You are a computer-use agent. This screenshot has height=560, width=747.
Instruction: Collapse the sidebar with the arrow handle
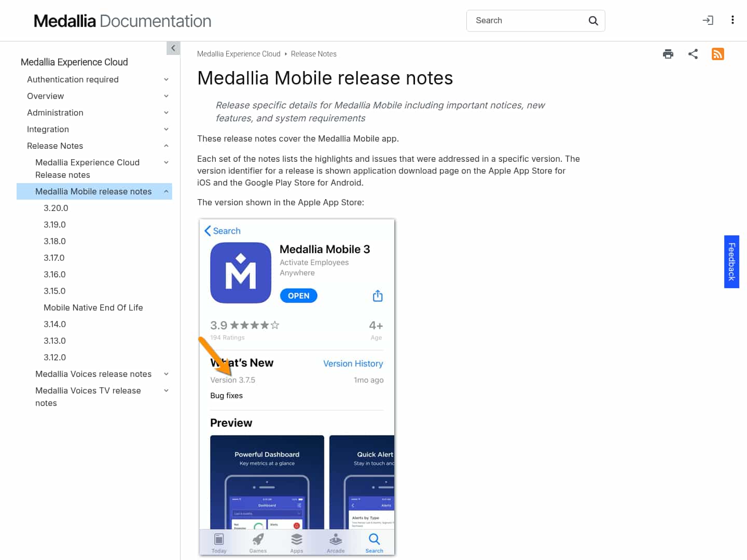(x=173, y=48)
